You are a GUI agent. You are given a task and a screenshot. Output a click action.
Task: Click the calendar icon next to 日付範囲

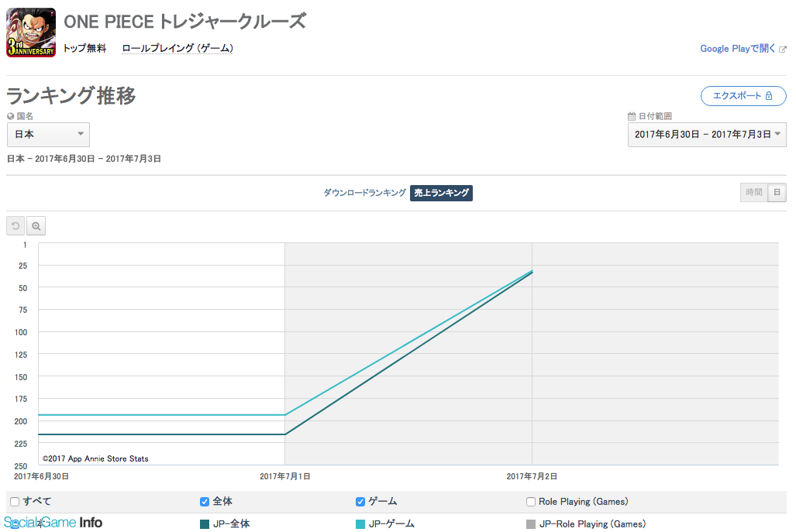(632, 116)
